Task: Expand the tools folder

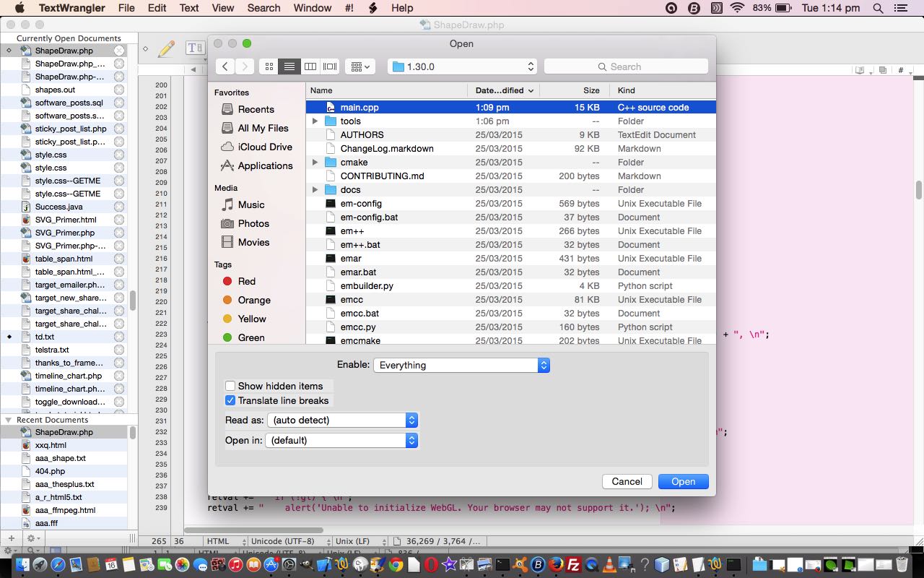Action: click(x=315, y=121)
